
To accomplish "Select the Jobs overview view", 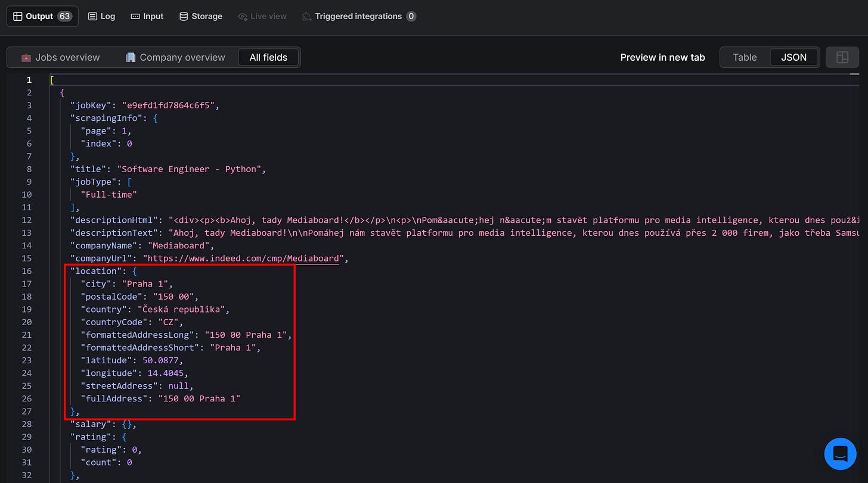I will pos(61,57).
